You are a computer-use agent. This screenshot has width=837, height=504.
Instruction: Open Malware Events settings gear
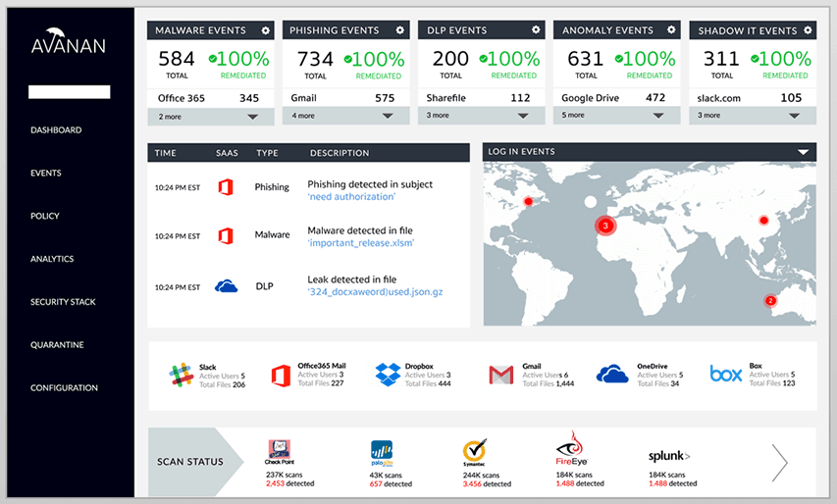(x=265, y=31)
